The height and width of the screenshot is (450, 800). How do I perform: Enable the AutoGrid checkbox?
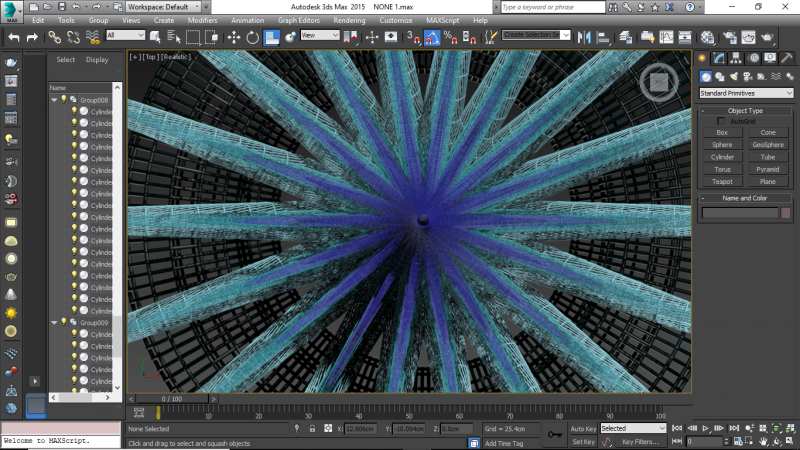click(x=721, y=121)
